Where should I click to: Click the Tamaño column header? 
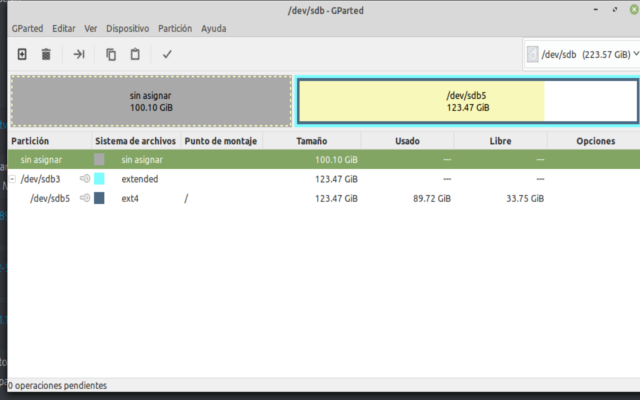click(312, 141)
